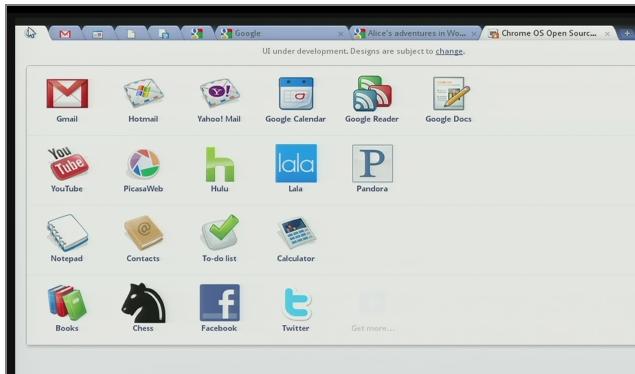This screenshot has width=635, height=374.
Task: Switch to the pinned blank page tab
Action: click(x=131, y=34)
